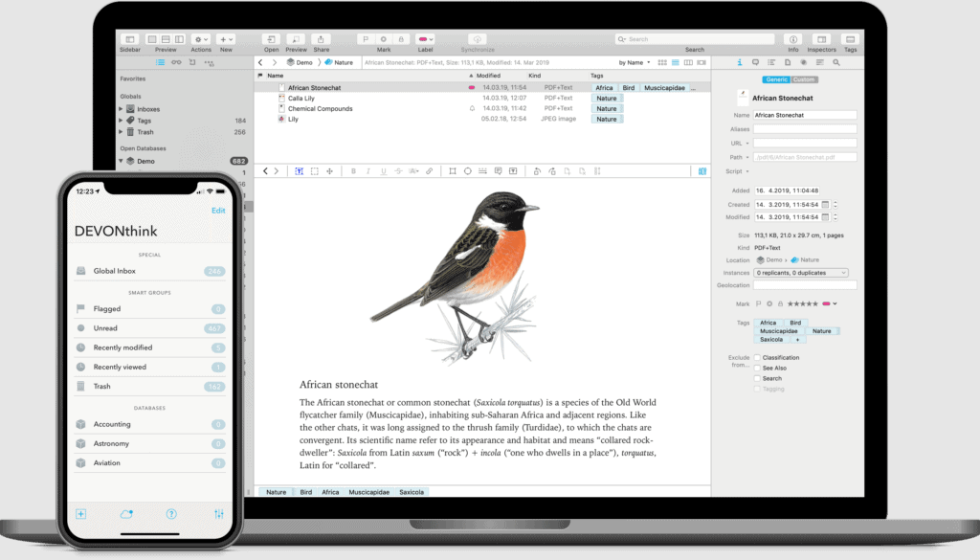Toggle unread mark in toolbar Mark group
Image resolution: width=980 pixels, height=560 pixels.
pyautogui.click(x=384, y=39)
